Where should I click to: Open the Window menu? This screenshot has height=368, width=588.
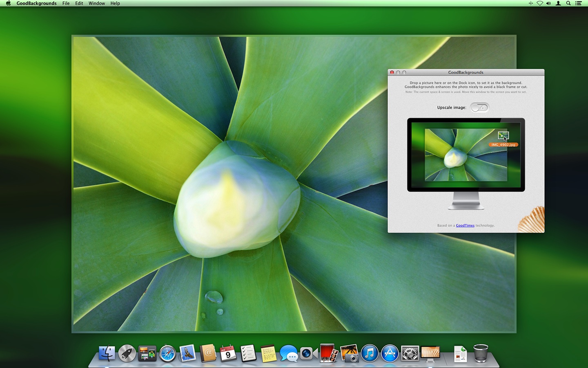(x=97, y=3)
